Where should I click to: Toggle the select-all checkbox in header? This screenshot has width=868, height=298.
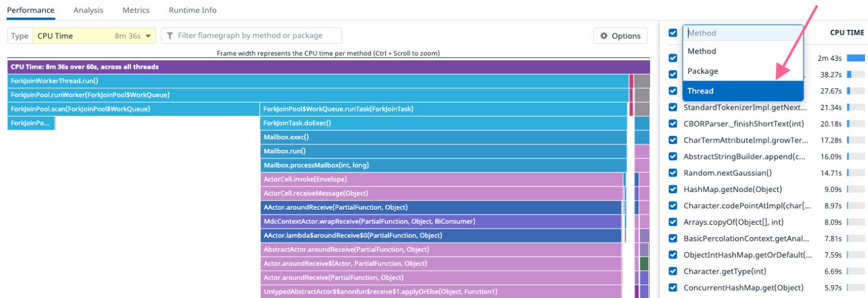(x=673, y=33)
